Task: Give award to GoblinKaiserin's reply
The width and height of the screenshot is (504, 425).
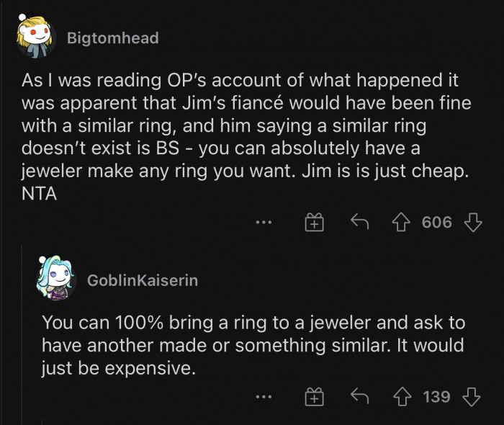Action: point(315,397)
